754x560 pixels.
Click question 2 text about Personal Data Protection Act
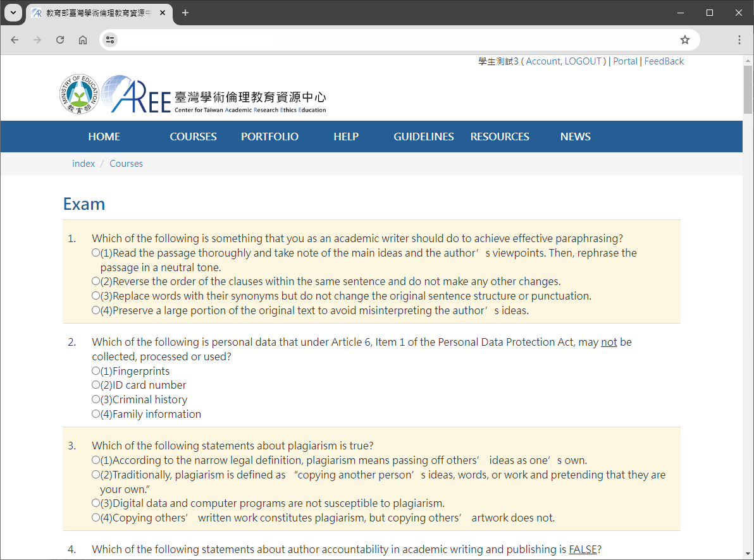point(362,349)
